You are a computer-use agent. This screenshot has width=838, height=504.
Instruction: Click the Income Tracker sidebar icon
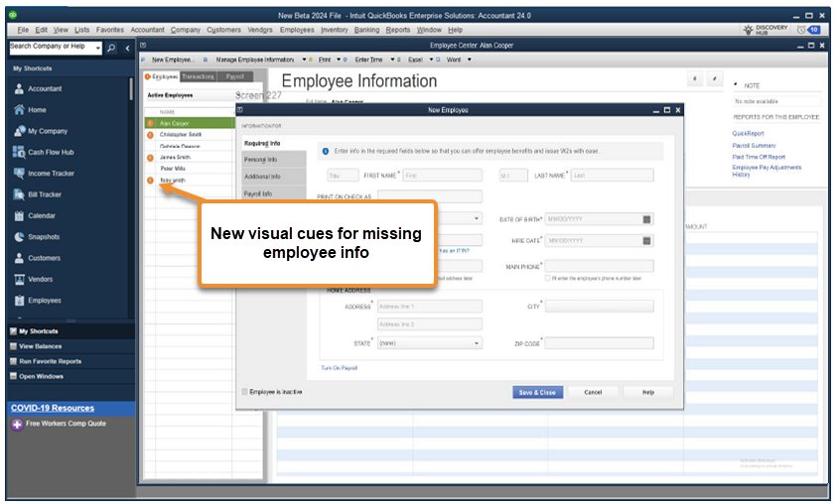tap(19, 174)
